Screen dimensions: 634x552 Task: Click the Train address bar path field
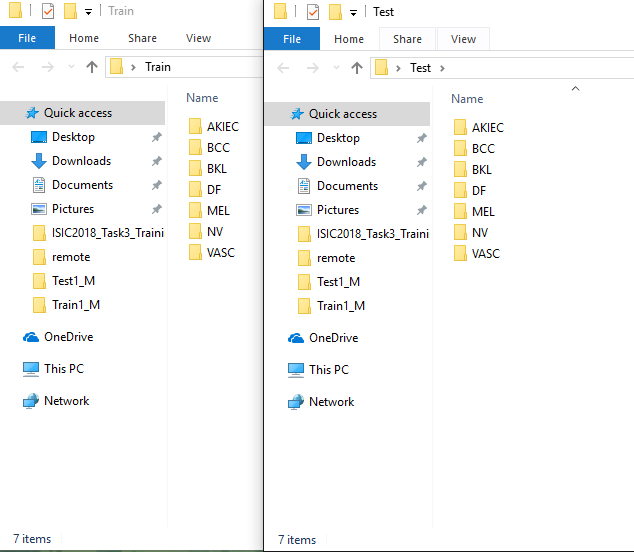[x=184, y=67]
